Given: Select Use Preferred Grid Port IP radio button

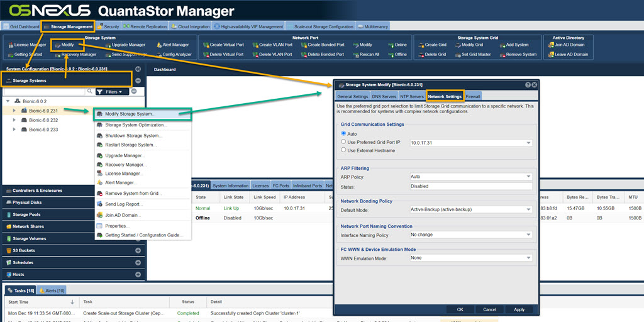Looking at the screenshot, I should tap(344, 142).
